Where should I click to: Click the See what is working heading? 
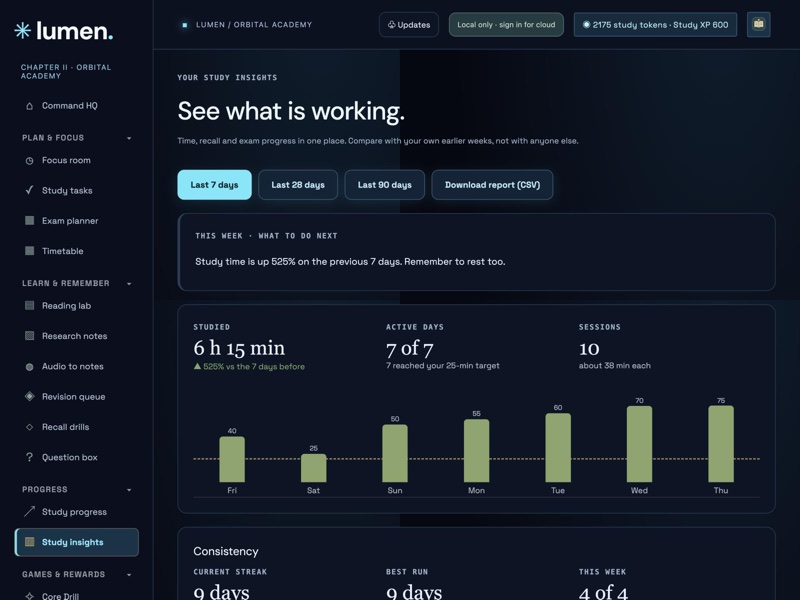pos(291,111)
